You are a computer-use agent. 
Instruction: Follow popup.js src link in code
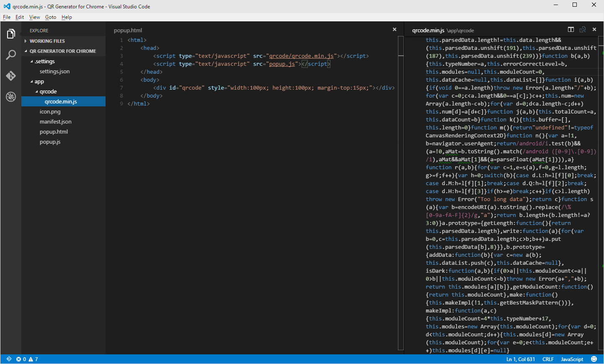[x=282, y=64]
